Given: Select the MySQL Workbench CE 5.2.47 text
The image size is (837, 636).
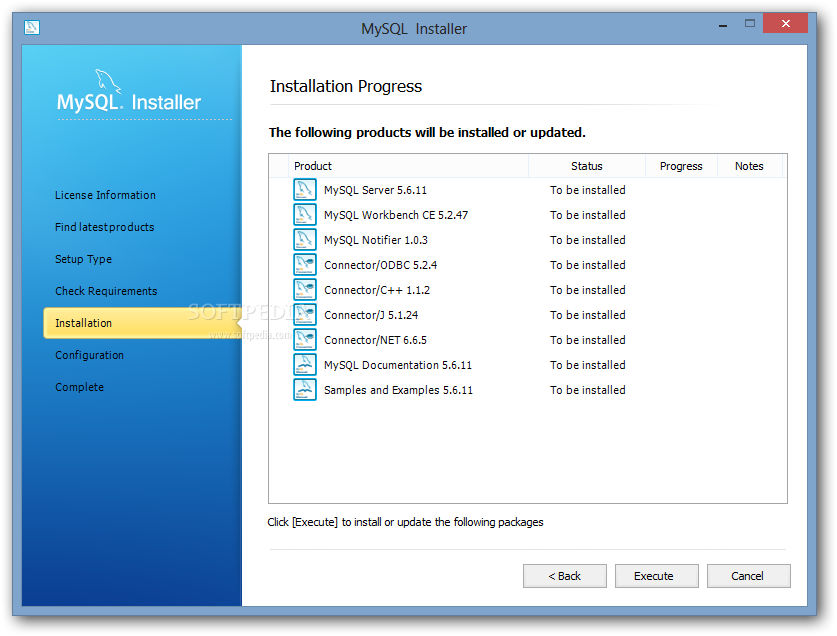Looking at the screenshot, I should (396, 215).
